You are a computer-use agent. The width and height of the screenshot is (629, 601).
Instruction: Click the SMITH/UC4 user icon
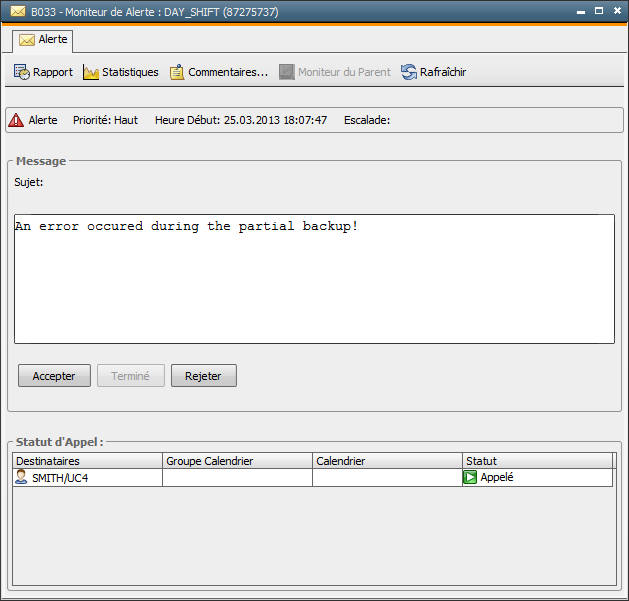[x=21, y=478]
